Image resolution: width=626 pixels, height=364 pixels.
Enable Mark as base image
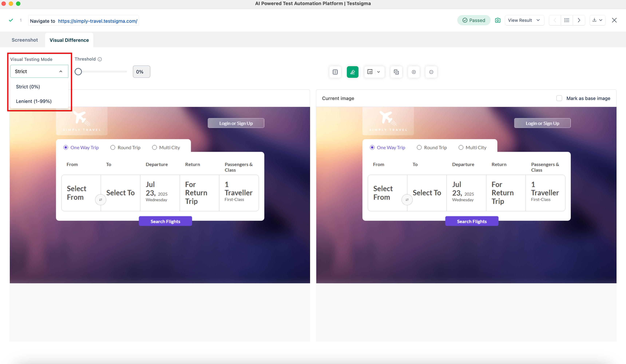tap(559, 98)
